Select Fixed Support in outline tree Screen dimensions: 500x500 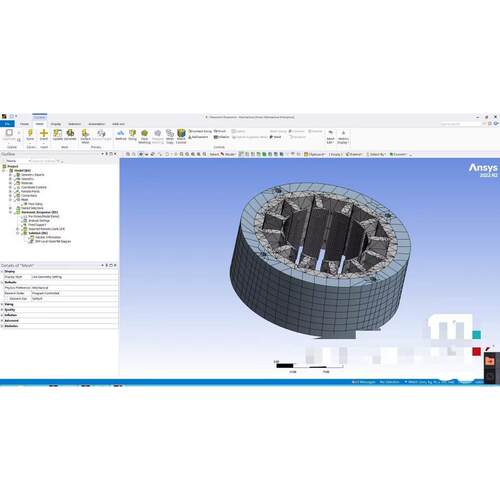point(37,225)
